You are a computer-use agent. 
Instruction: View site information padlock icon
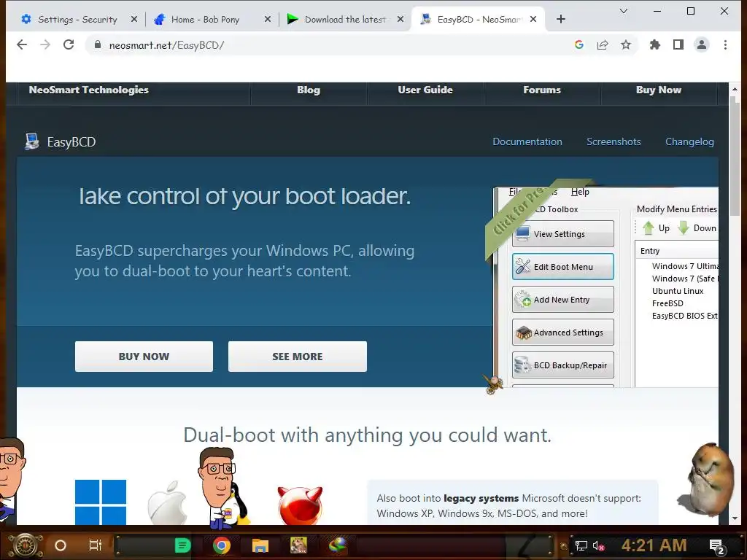[x=98, y=44]
